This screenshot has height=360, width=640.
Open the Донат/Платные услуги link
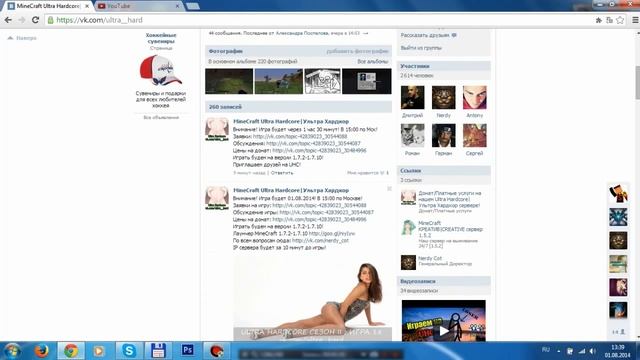[449, 200]
